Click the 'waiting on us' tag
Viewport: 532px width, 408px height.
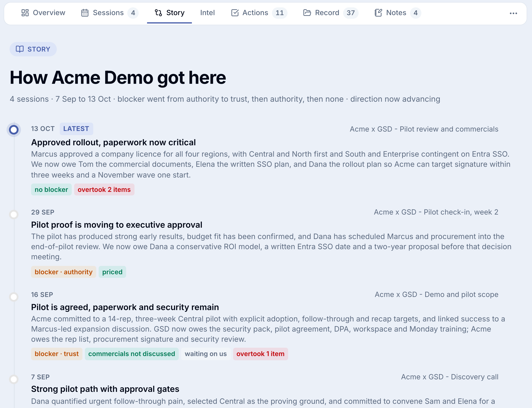tap(206, 354)
